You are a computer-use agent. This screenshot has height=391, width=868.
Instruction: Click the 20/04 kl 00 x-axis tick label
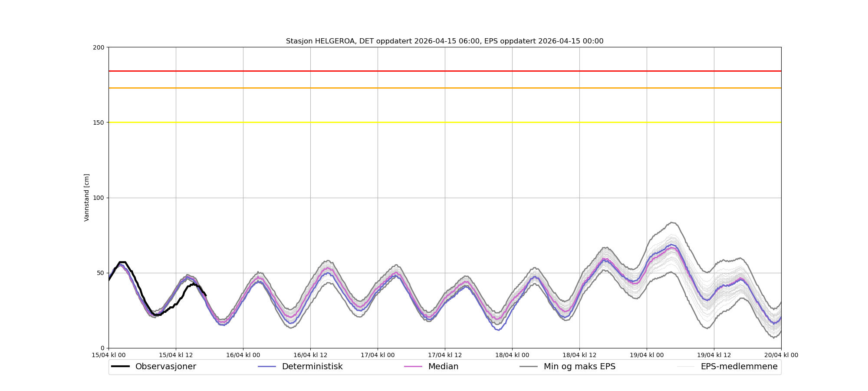click(781, 355)
